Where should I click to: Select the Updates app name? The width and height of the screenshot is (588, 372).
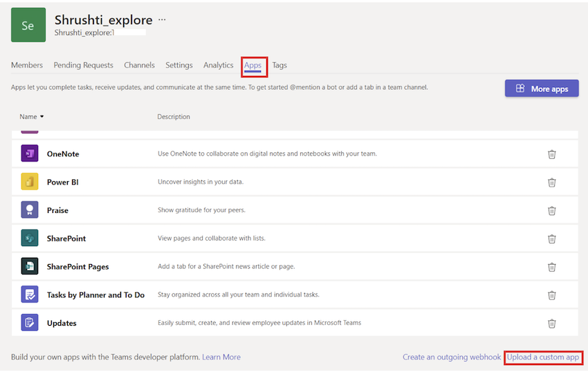coord(62,323)
